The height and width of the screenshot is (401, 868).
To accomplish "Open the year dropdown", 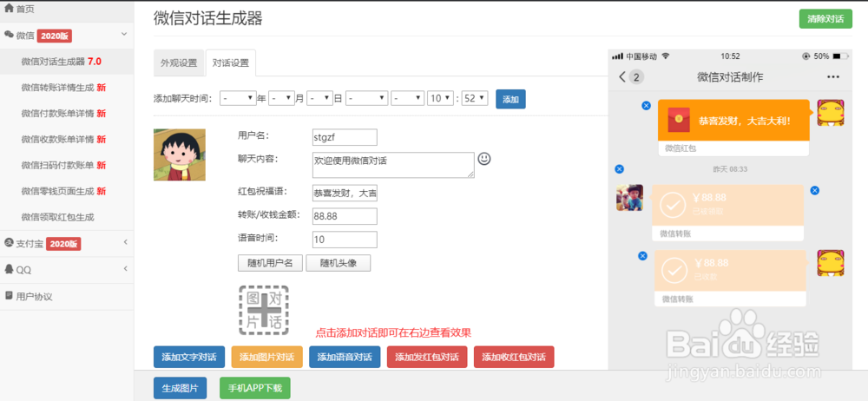I will [x=238, y=98].
